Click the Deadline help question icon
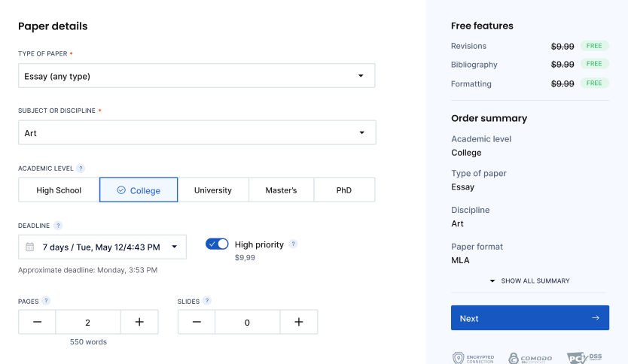 [58, 225]
